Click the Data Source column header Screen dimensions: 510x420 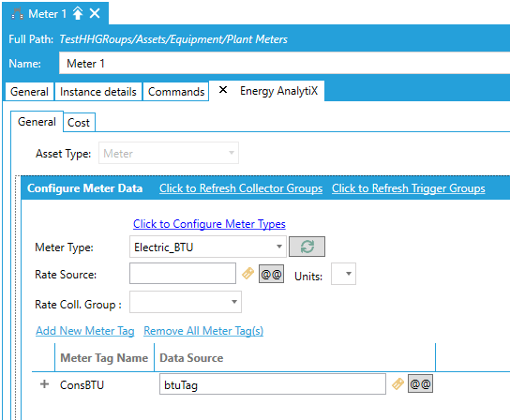coord(294,358)
